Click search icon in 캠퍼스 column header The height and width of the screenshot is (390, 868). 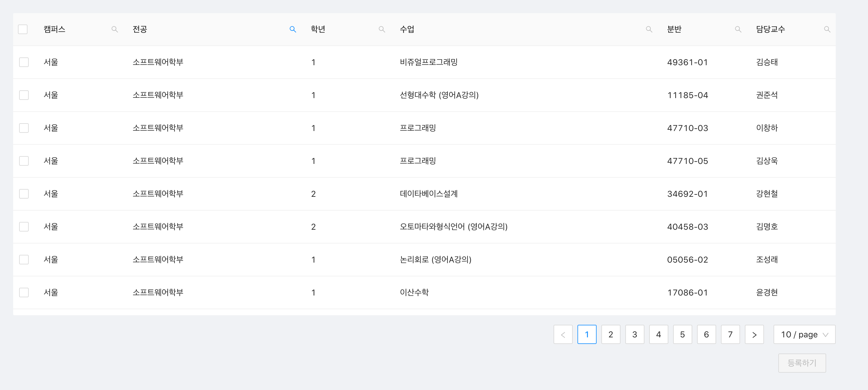pos(114,29)
